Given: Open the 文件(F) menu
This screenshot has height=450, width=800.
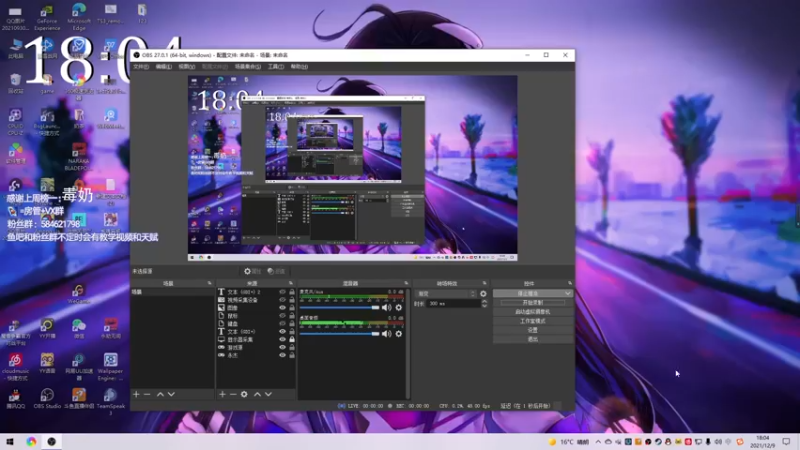Looking at the screenshot, I should click(141, 67).
